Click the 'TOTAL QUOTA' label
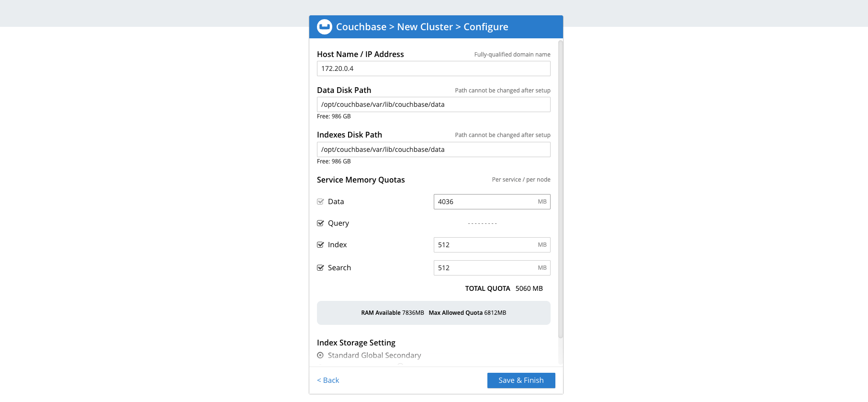Viewport: 868px width, 402px height. point(487,288)
